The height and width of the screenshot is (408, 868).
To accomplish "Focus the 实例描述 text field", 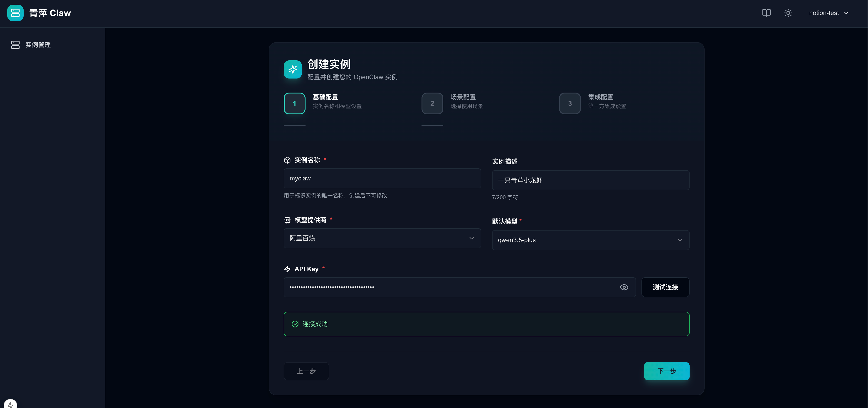I will [590, 180].
